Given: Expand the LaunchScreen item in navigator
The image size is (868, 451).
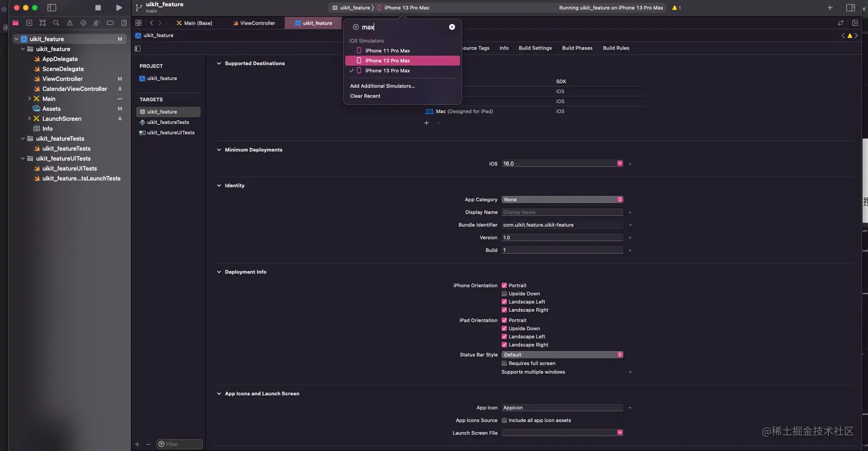Looking at the screenshot, I should [29, 119].
